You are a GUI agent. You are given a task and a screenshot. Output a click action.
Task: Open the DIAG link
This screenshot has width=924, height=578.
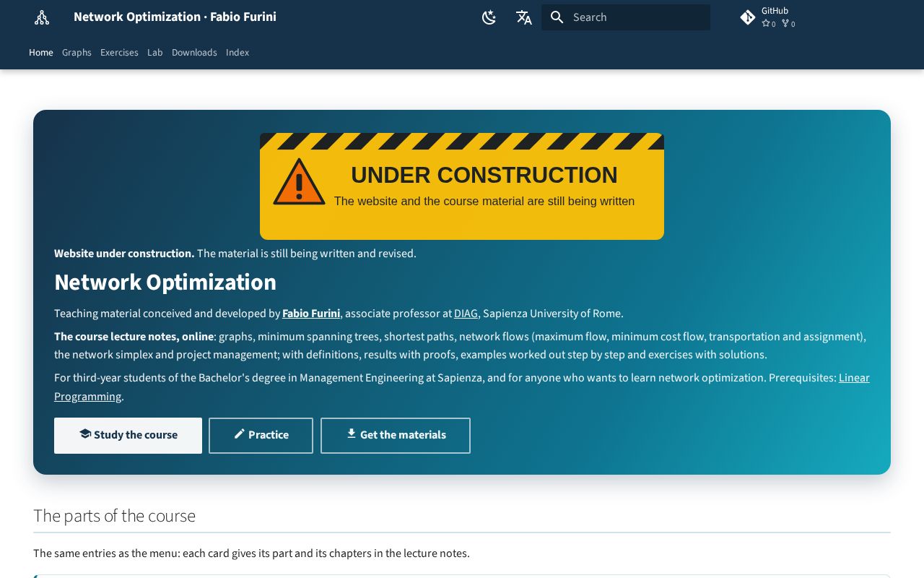[466, 314]
